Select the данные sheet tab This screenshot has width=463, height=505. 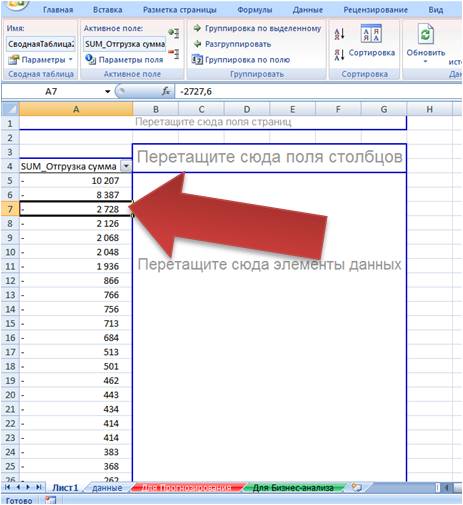click(x=107, y=488)
